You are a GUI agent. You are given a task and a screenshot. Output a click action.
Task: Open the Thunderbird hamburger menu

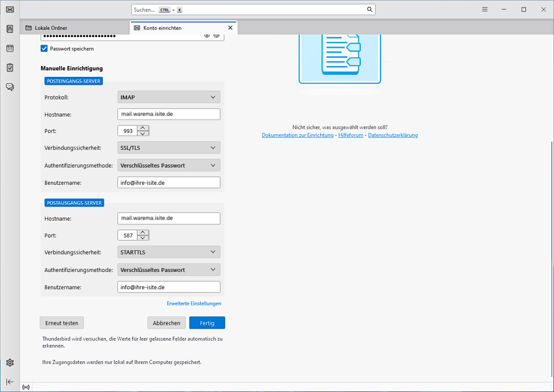[x=485, y=10]
